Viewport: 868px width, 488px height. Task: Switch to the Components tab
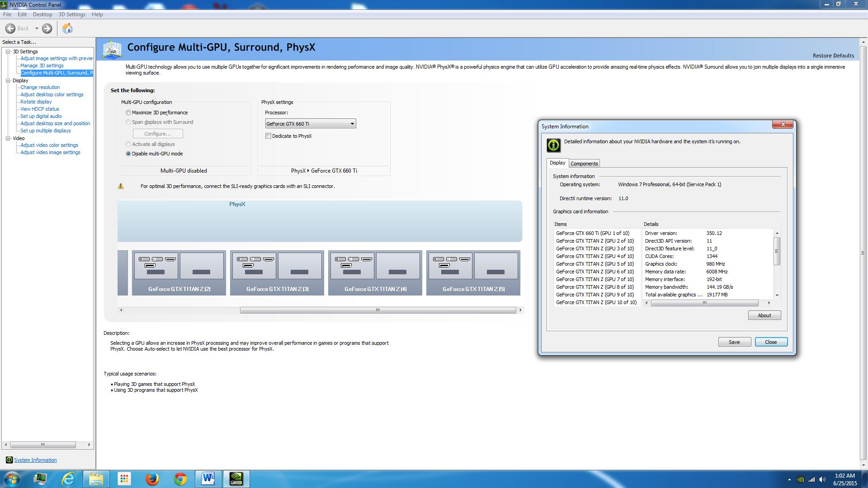pos(584,164)
